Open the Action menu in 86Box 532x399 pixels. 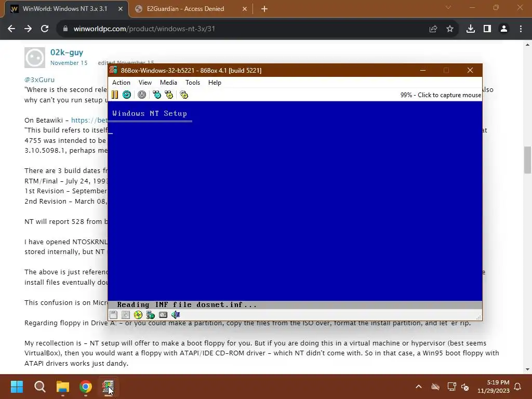tap(121, 83)
